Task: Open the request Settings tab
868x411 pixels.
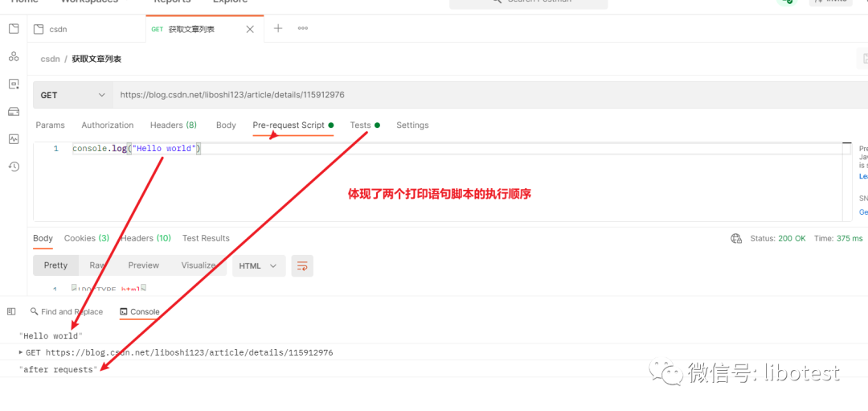Action: 412,125
